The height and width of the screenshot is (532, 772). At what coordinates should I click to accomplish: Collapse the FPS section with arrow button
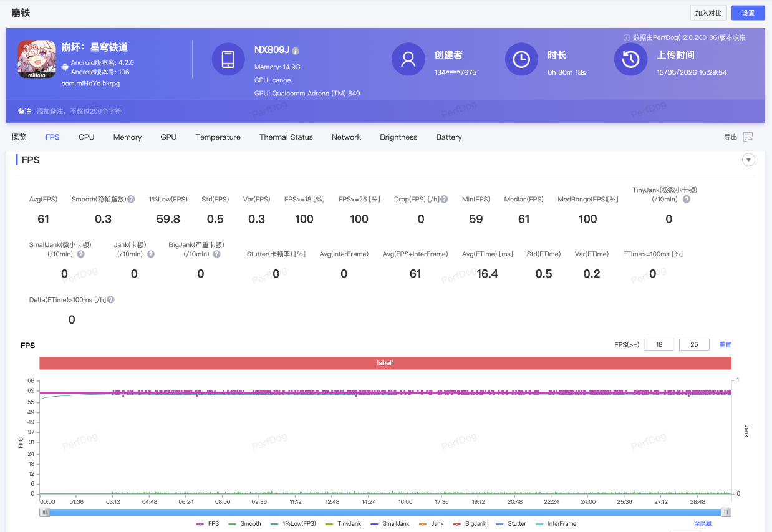(x=748, y=160)
